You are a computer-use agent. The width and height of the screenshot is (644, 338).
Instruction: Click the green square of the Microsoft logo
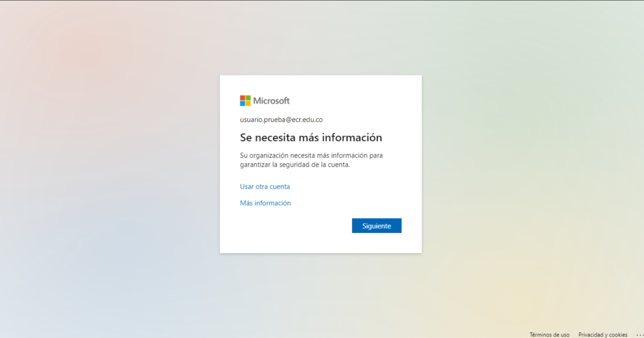[x=248, y=98]
